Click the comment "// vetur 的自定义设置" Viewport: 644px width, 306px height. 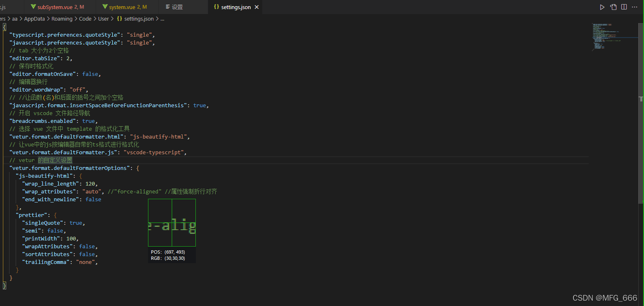click(x=41, y=160)
